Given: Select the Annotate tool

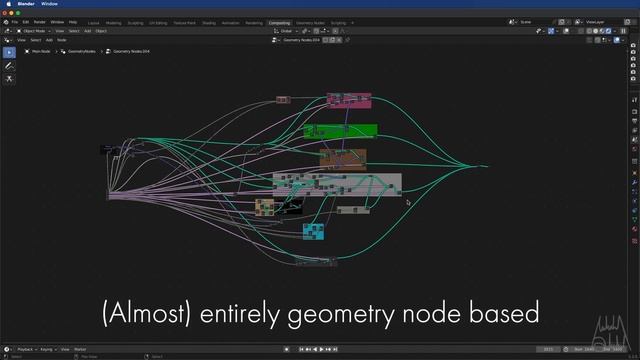Looking at the screenshot, I should tap(9, 66).
